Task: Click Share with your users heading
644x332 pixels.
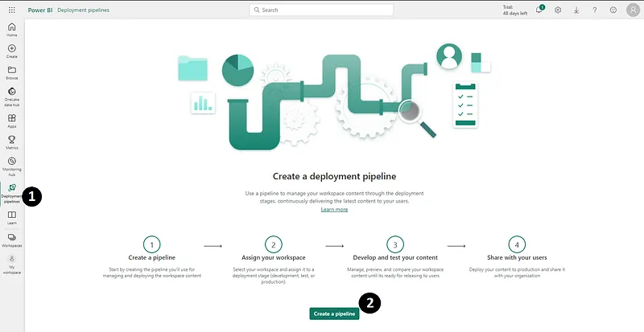Action: [x=517, y=258]
